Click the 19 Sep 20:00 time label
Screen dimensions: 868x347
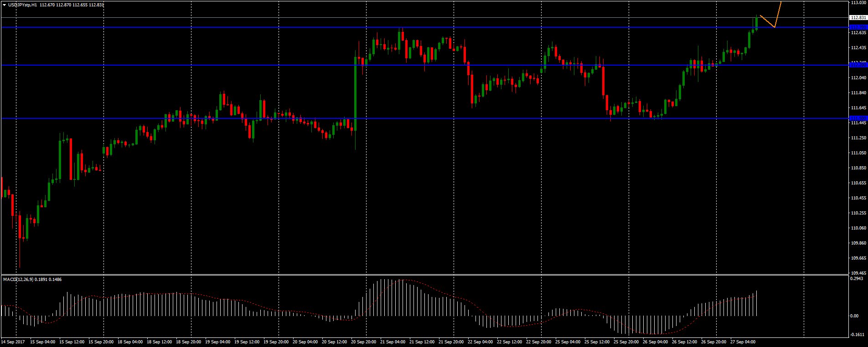(276, 342)
